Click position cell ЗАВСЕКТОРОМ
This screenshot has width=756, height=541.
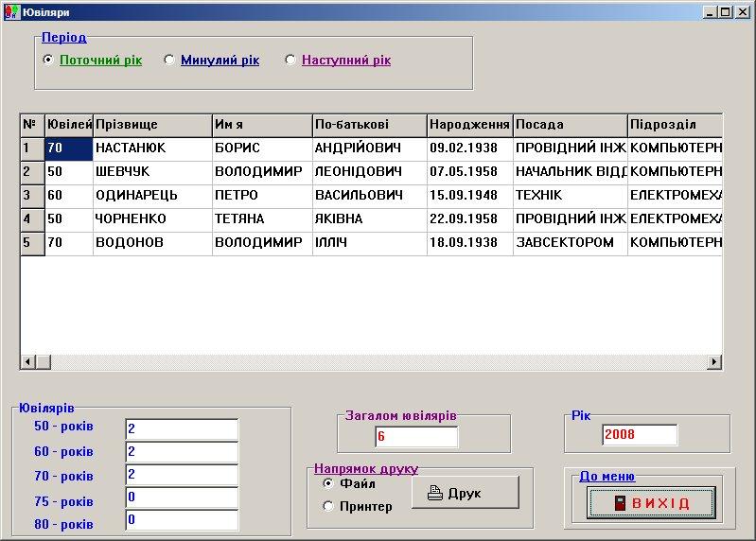click(x=571, y=243)
